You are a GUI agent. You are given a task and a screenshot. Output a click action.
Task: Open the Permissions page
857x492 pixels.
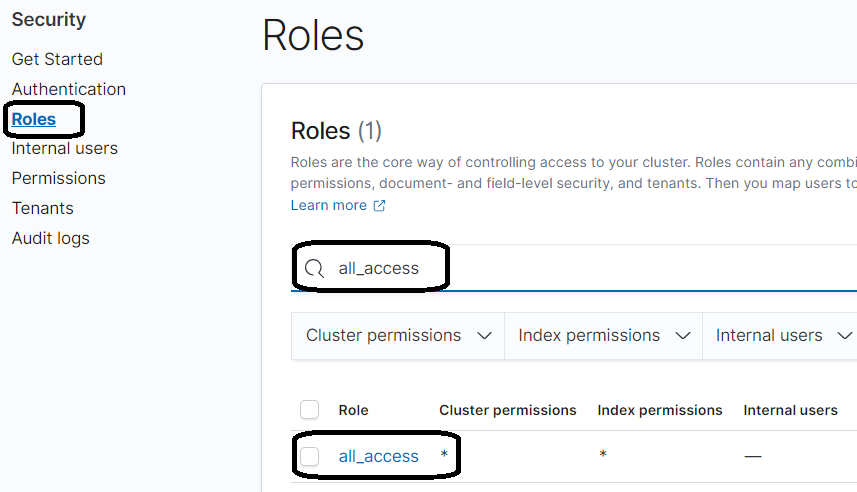58,178
